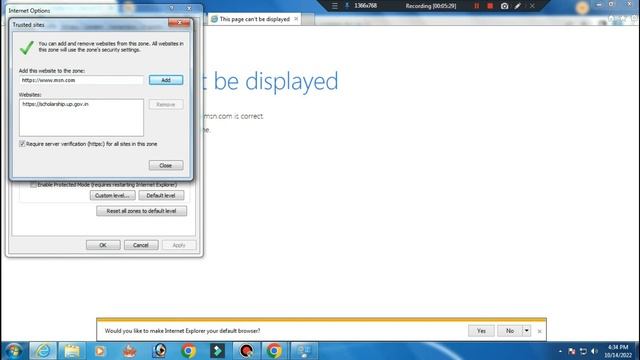This screenshot has width=640, height=360.
Task: Open Windows Explorer folder on taskbar
Action: pos(72,351)
